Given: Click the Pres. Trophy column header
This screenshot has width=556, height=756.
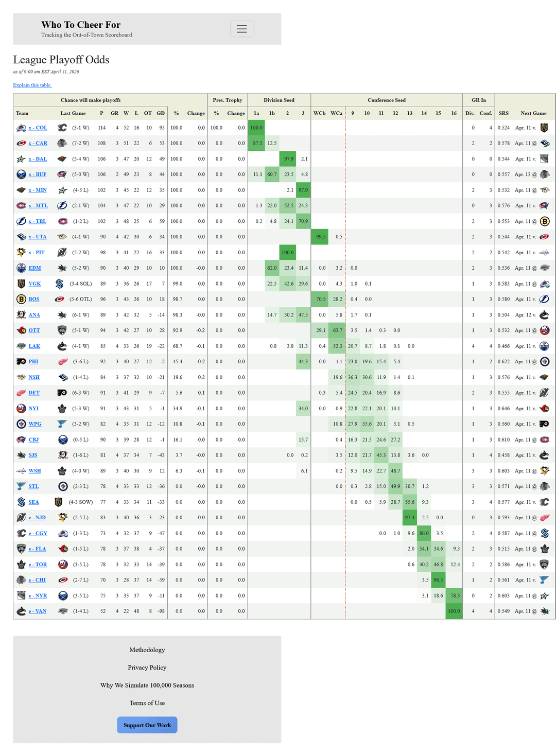Looking at the screenshot, I should 227,100.
